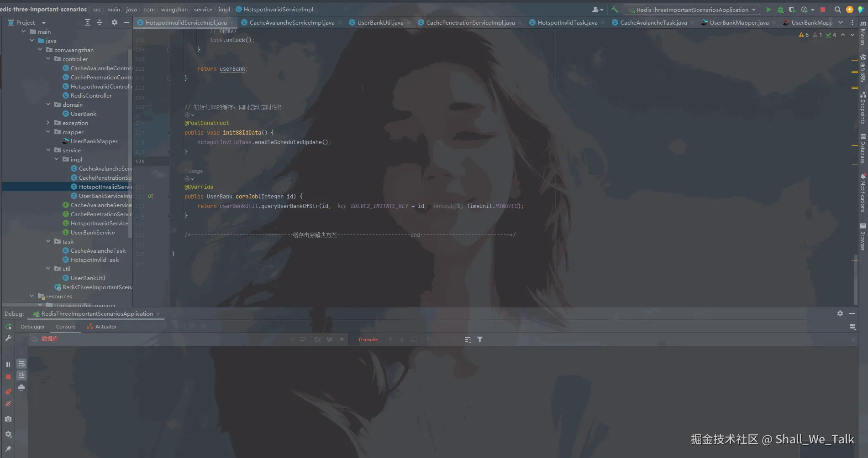Stop the debug session red square
868x458 pixels.
click(8, 377)
